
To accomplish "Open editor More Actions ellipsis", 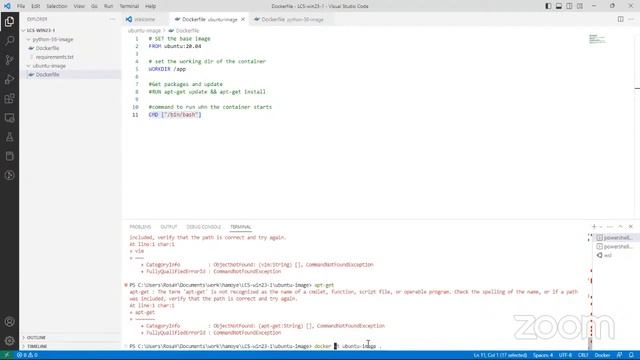I will pos(631,19).
